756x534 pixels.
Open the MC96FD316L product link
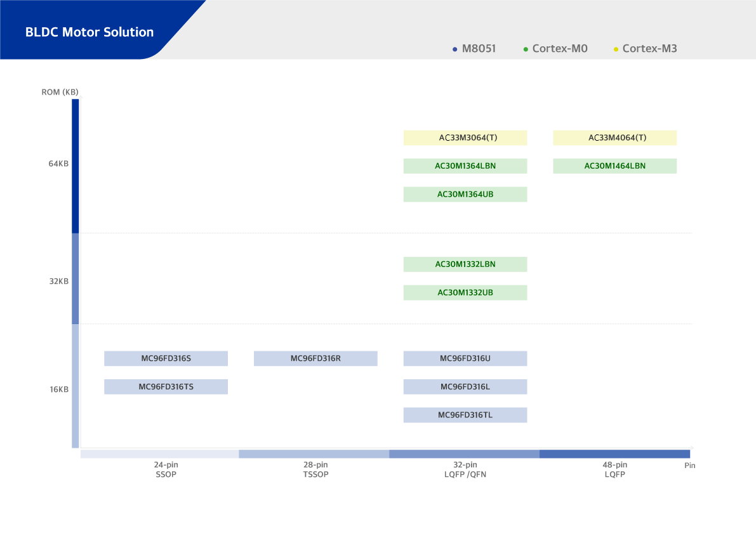click(465, 387)
